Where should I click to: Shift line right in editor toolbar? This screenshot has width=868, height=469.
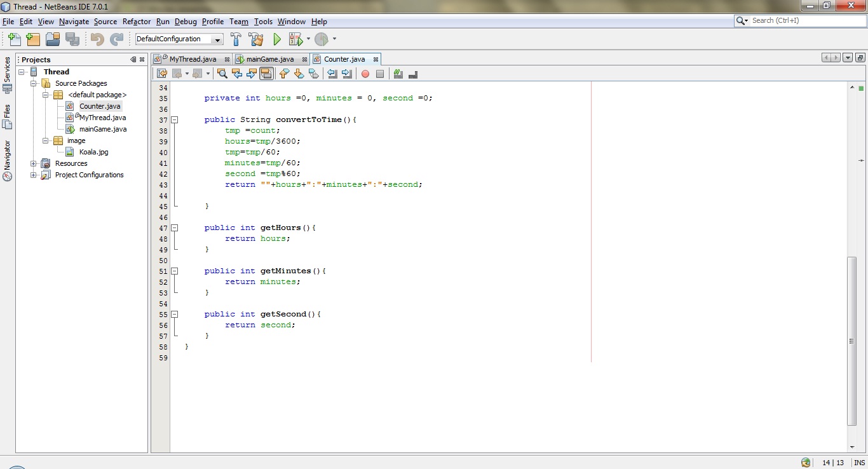(347, 74)
